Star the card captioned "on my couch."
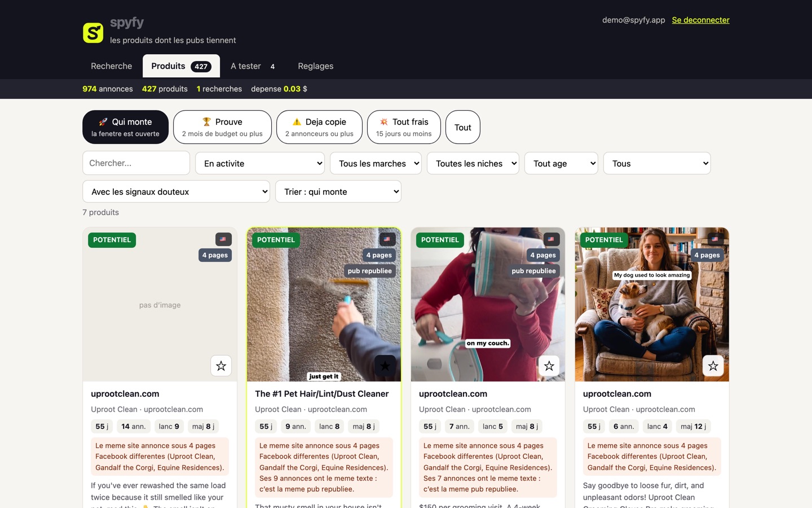The image size is (812, 508). pyautogui.click(x=549, y=366)
